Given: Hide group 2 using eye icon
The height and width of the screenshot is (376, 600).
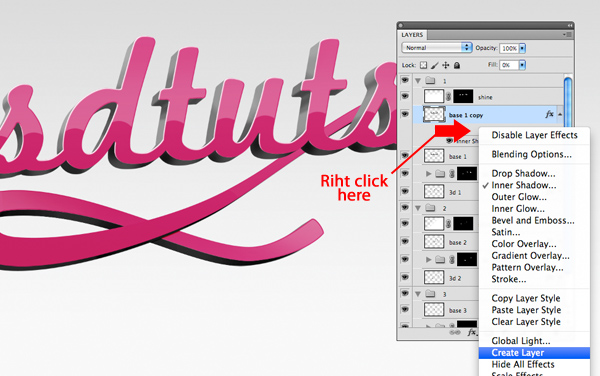Looking at the screenshot, I should coord(405,207).
